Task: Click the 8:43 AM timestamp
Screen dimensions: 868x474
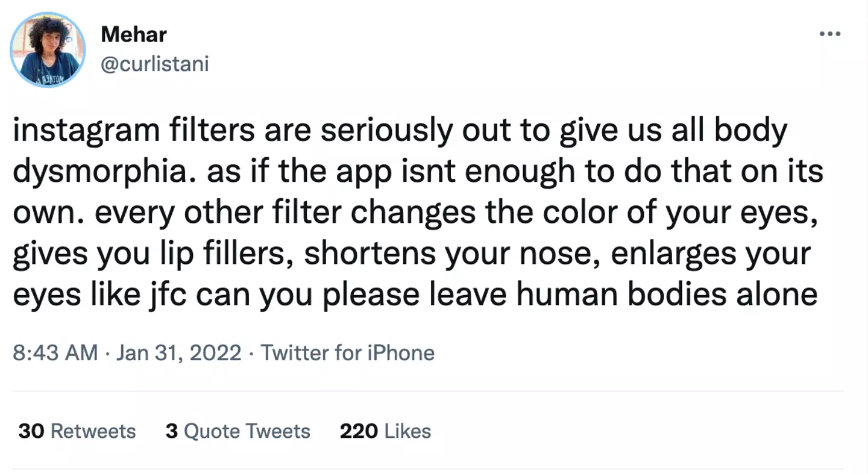Action: [55, 352]
